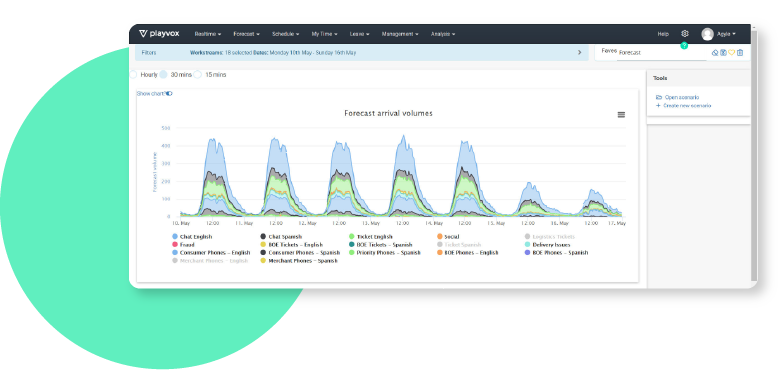
Task: Click BOE Phones – English legend entry
Action: pos(468,253)
